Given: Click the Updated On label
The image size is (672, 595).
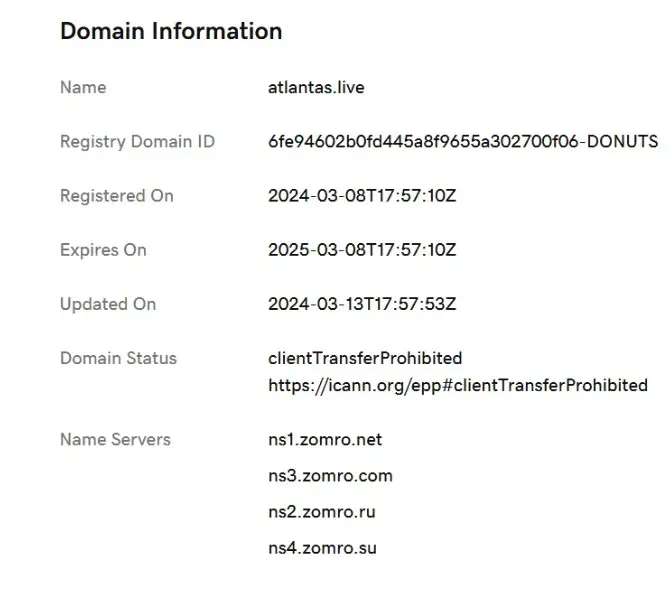Looking at the screenshot, I should [108, 304].
